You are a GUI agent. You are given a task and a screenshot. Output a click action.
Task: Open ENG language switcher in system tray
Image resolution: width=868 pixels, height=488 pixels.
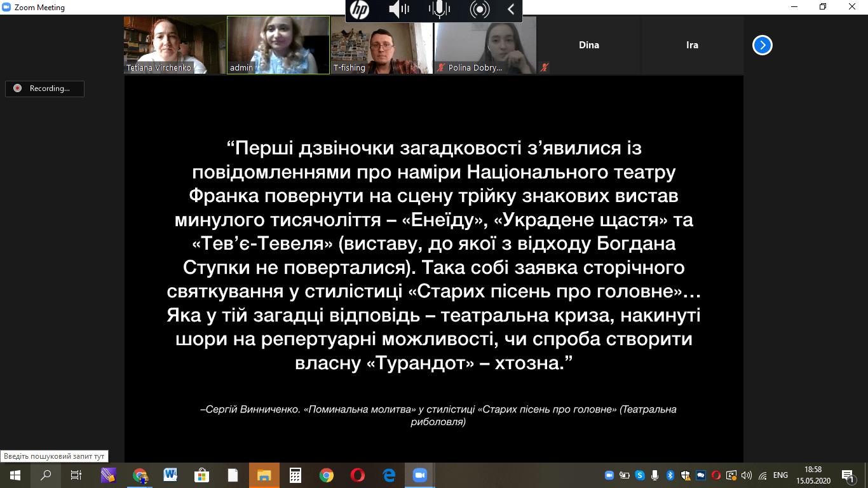(x=780, y=475)
